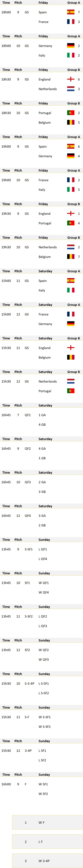Image resolution: width=83 pixels, height=868 pixels.
Task: Click the QF3 label in Saturday 16h45 match
Action: pyautogui.click(x=28, y=482)
